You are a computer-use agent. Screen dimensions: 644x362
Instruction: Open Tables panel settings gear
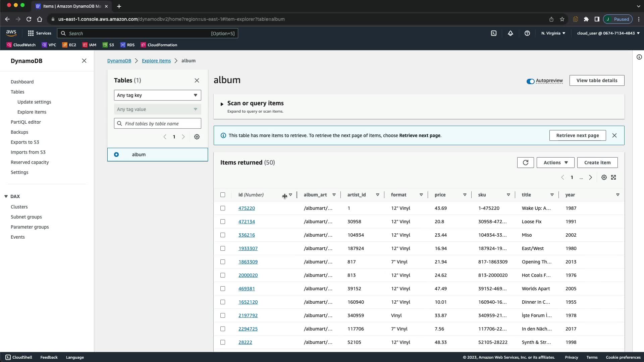coord(197,137)
